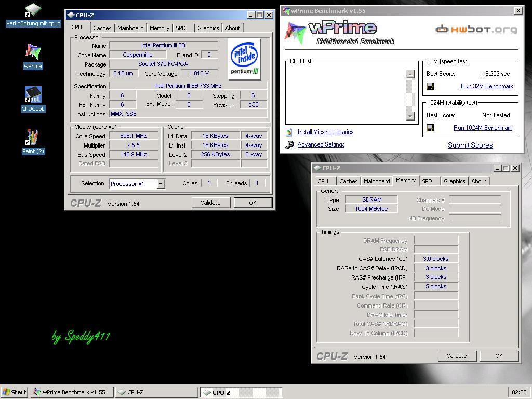The height and width of the screenshot is (399, 532).
Task: Click OK in the CPU-Z Memory window
Action: point(499,356)
